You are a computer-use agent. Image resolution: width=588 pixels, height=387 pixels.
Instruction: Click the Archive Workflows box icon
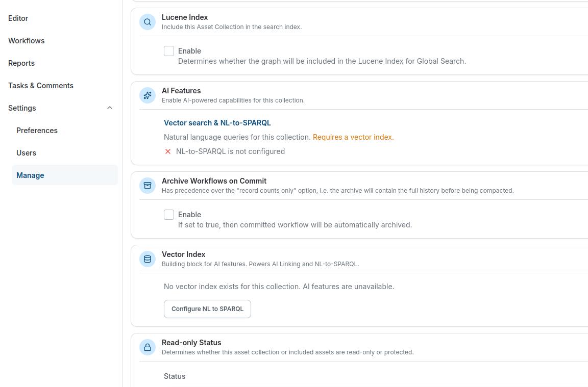point(148,186)
